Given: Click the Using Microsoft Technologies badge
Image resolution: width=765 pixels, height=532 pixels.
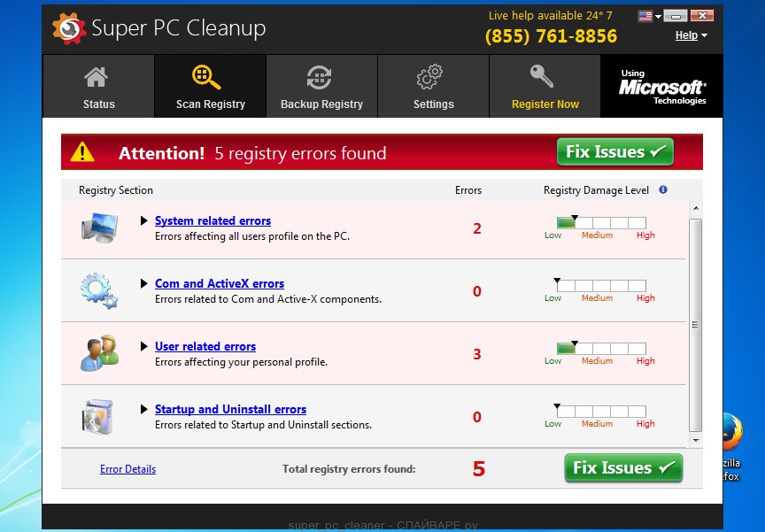Looking at the screenshot, I should pos(662,87).
